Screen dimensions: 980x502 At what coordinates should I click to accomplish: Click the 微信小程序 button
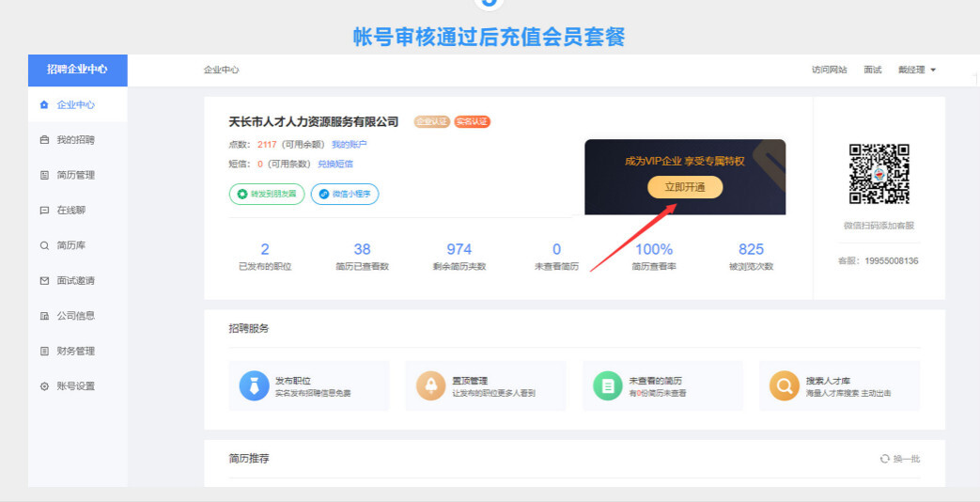[x=345, y=194]
